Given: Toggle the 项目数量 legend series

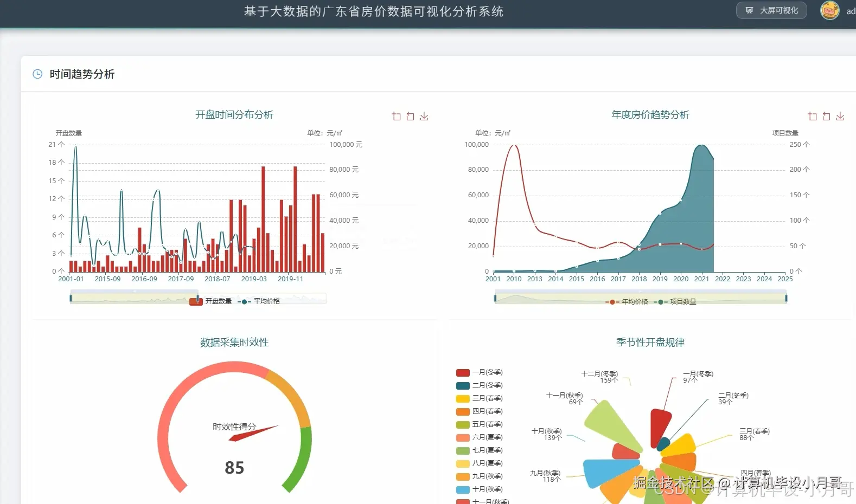Looking at the screenshot, I should [x=675, y=302].
